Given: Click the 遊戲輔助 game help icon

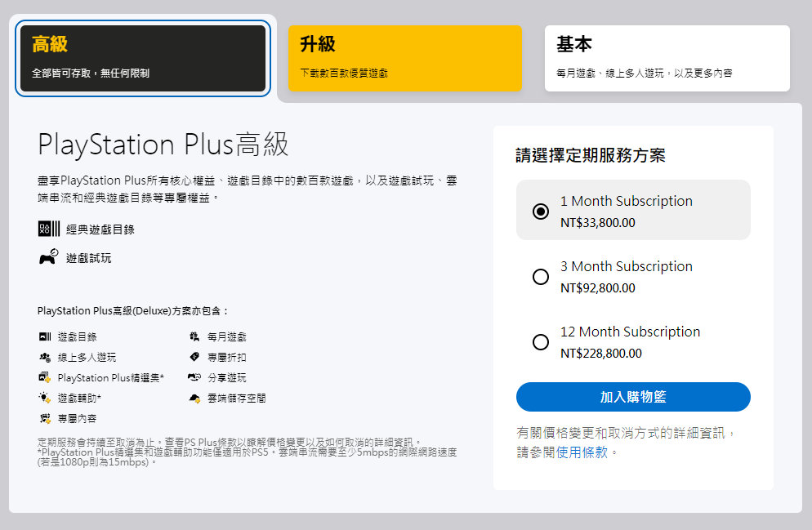Looking at the screenshot, I should tap(45, 398).
